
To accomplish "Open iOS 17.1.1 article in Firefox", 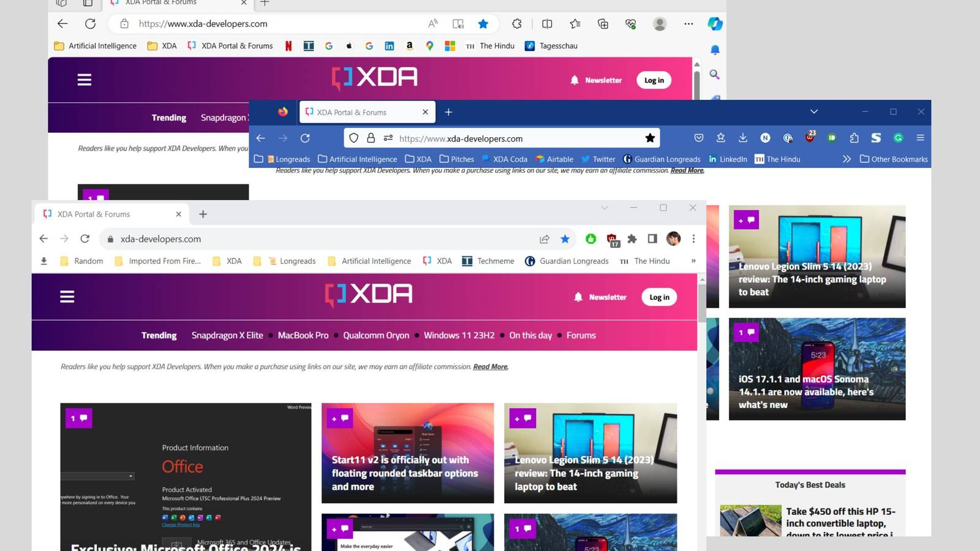I will point(817,369).
